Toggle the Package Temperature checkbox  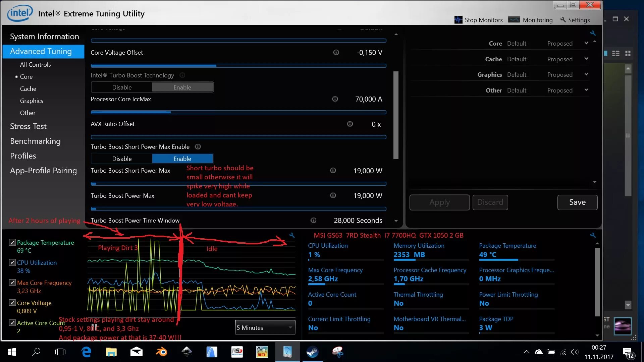[12, 242]
